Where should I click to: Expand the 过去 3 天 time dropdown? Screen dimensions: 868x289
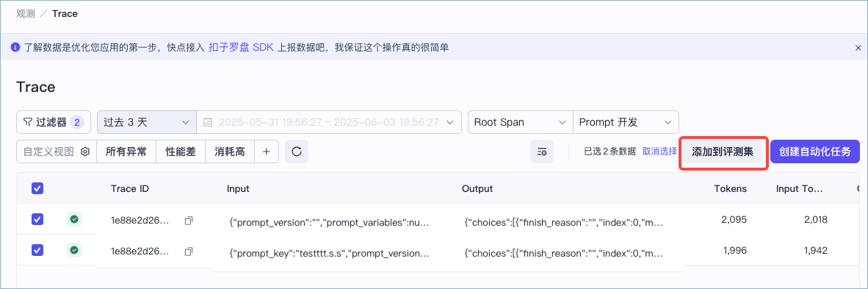click(146, 122)
